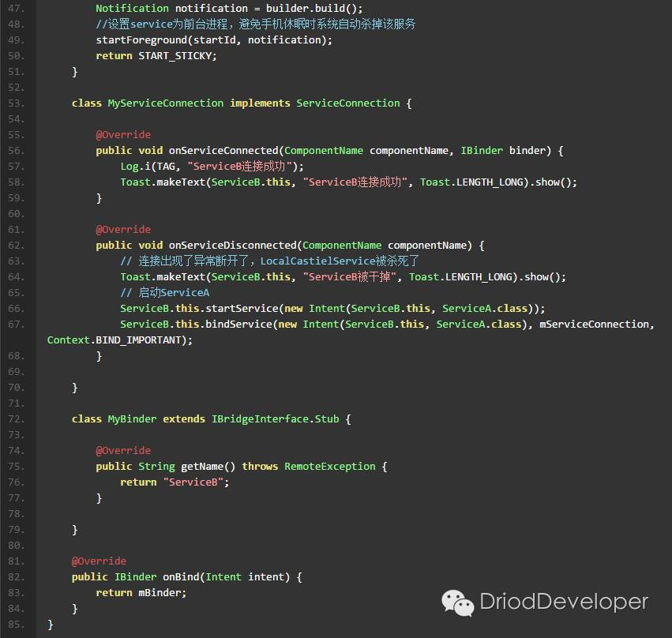The height and width of the screenshot is (638, 672).
Task: Click 'builder.build();' on line 47
Action: pos(314,9)
